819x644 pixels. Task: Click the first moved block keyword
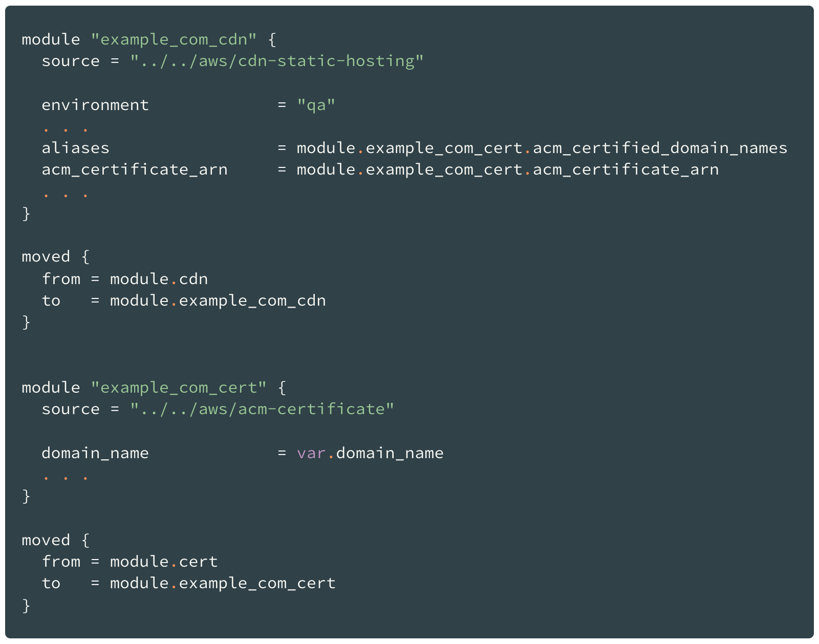[x=46, y=257]
